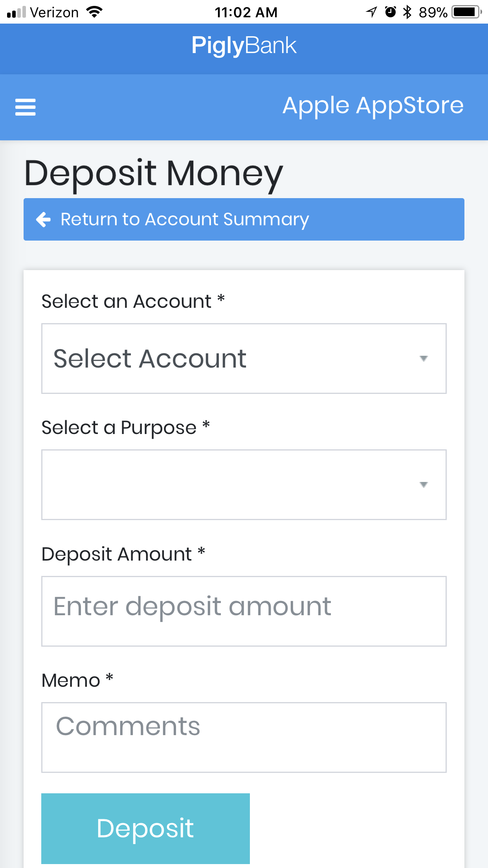Click the Purpose dropdown arrow
This screenshot has width=488, height=868.
[424, 485]
